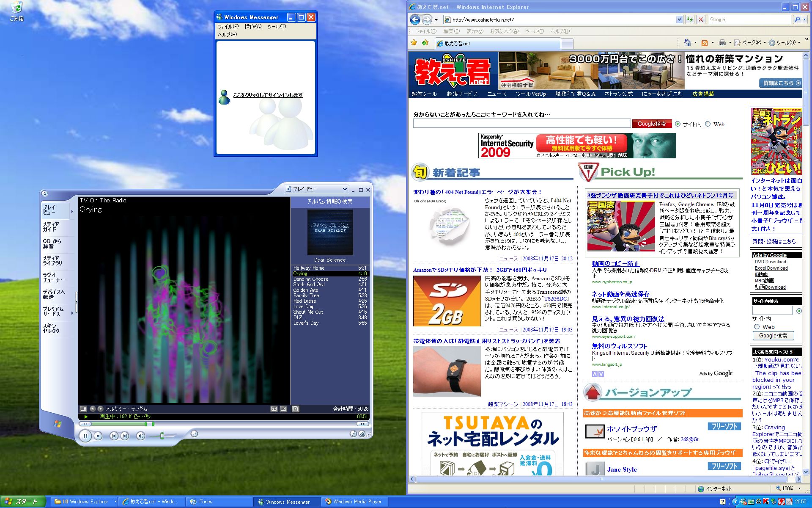Switch Media Player to skin mode
This screenshot has width=812, height=508.
362,433
